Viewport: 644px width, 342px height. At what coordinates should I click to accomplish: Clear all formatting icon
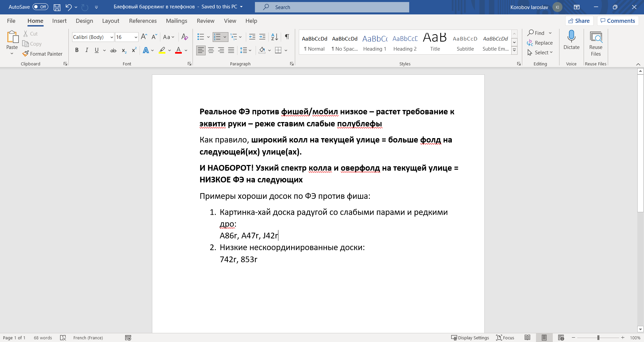tap(184, 37)
